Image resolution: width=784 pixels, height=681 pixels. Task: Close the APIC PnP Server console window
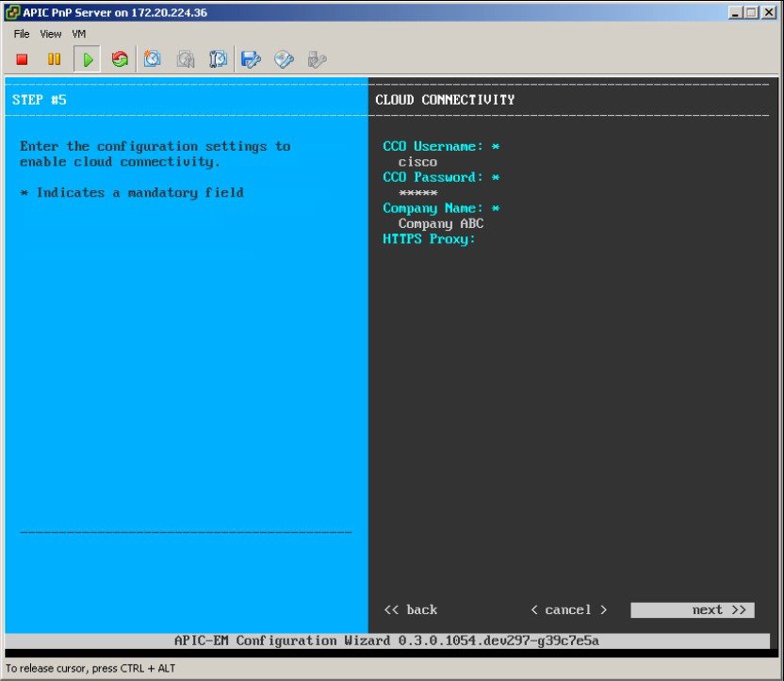tap(769, 12)
